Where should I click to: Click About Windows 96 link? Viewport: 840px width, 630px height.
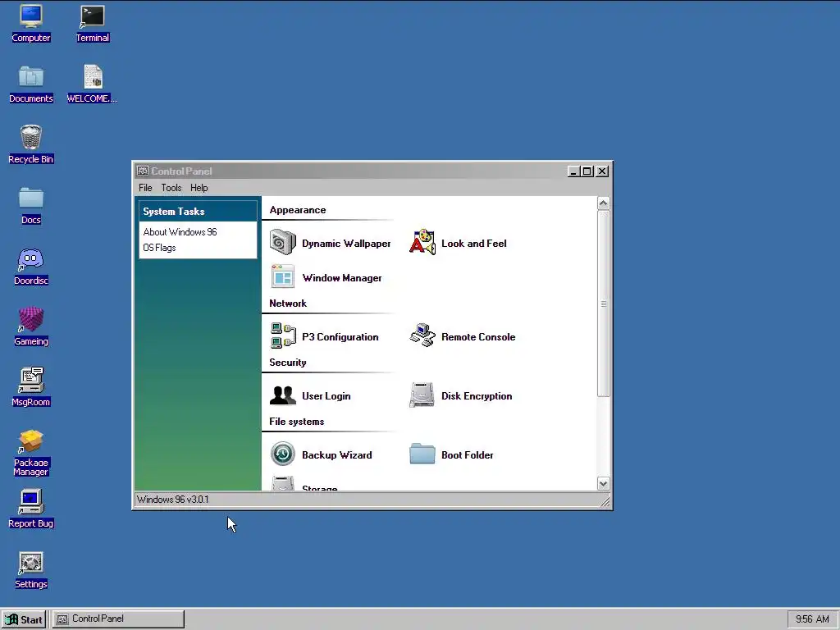[x=180, y=232]
